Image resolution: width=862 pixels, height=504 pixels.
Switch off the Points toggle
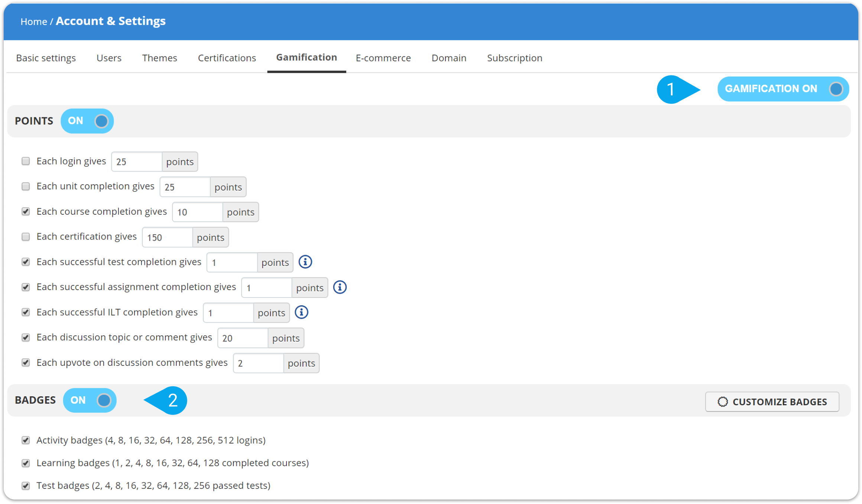pos(87,121)
